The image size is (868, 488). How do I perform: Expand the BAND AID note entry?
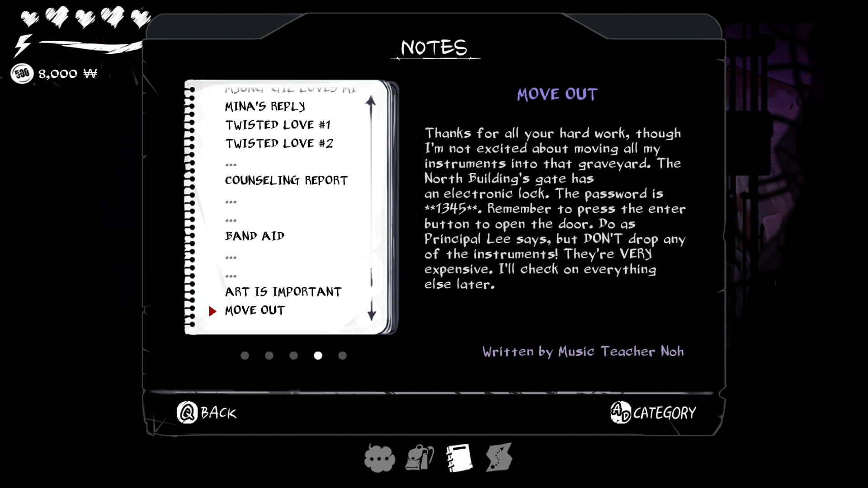point(255,236)
